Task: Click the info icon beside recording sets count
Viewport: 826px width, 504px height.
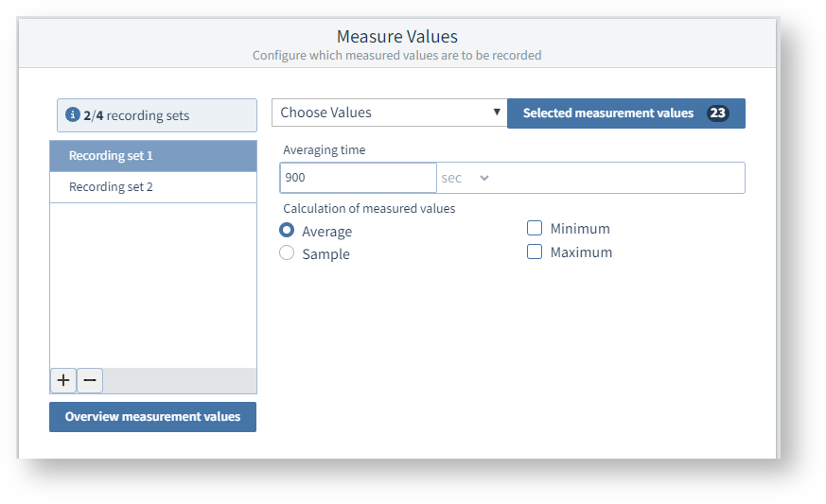Action: tap(73, 115)
